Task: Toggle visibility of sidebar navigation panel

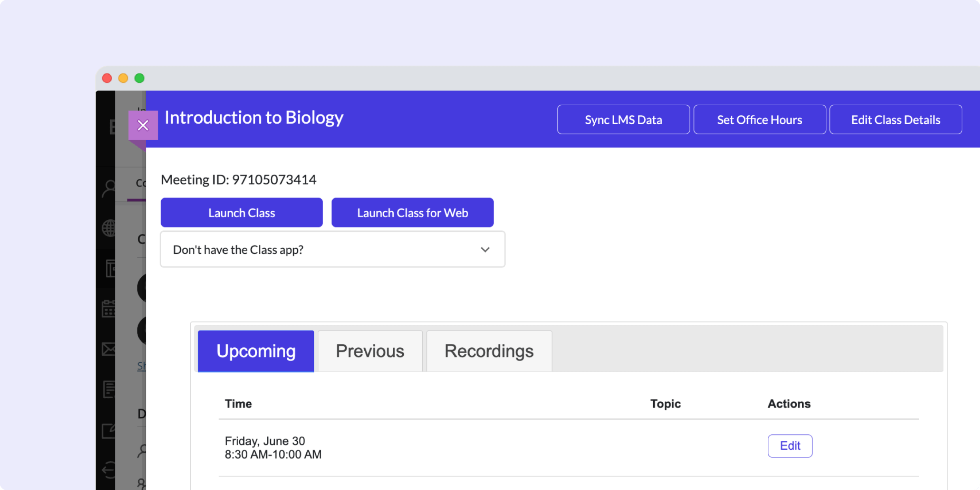Action: coord(143,125)
